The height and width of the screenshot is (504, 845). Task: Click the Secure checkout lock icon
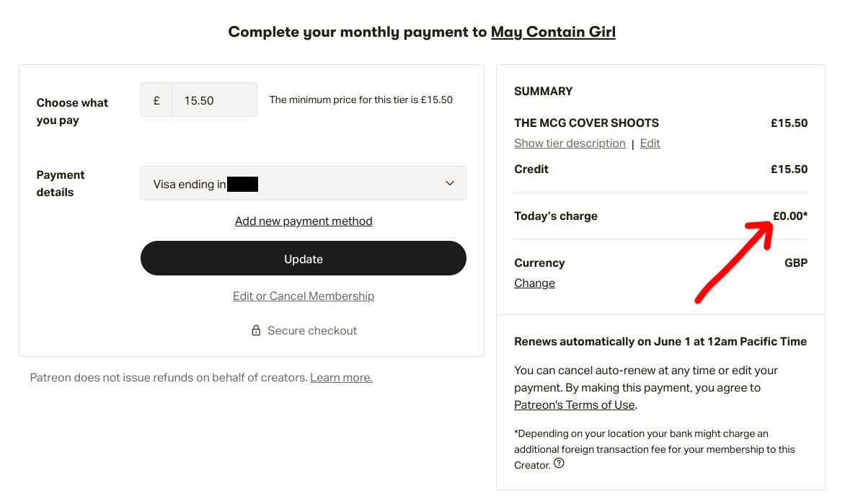256,330
